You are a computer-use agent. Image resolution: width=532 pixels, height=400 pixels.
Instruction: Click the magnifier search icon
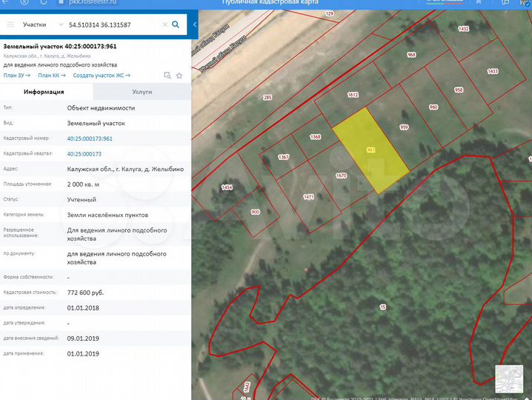176,24
